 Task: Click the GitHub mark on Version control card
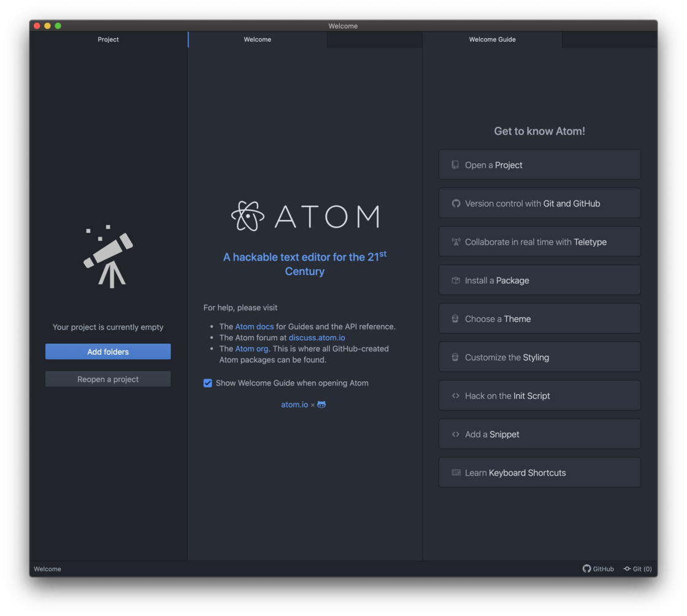tap(455, 203)
